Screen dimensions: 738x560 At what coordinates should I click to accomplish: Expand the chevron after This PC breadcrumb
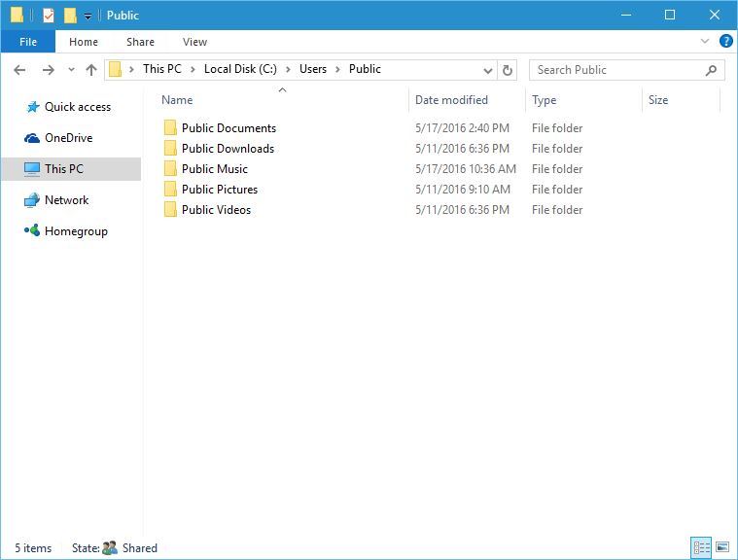tap(193, 70)
